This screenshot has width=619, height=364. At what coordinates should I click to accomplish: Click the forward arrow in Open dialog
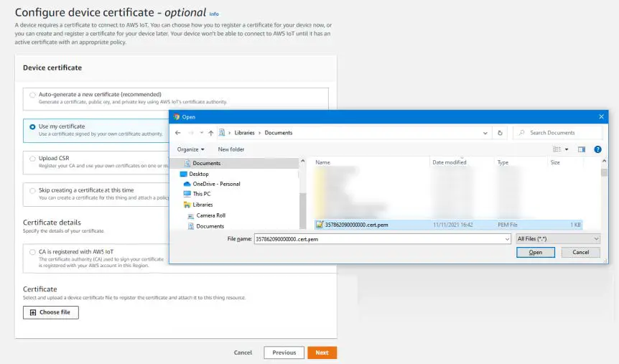coord(191,133)
